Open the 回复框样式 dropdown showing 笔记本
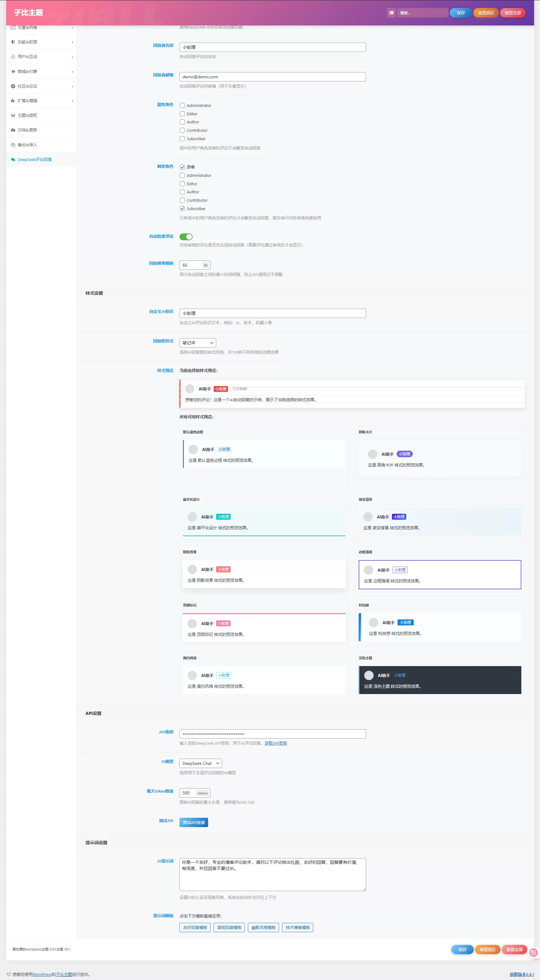 coord(198,343)
